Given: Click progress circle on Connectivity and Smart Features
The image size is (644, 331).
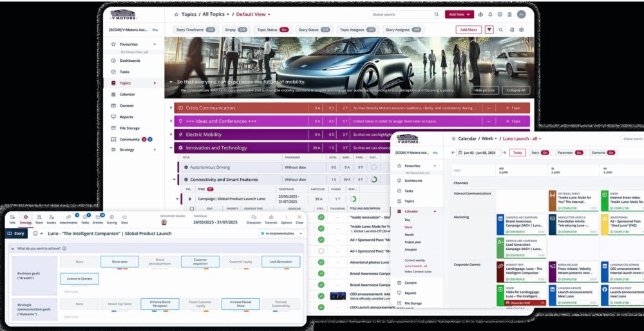Looking at the screenshot, I should click(x=374, y=180).
